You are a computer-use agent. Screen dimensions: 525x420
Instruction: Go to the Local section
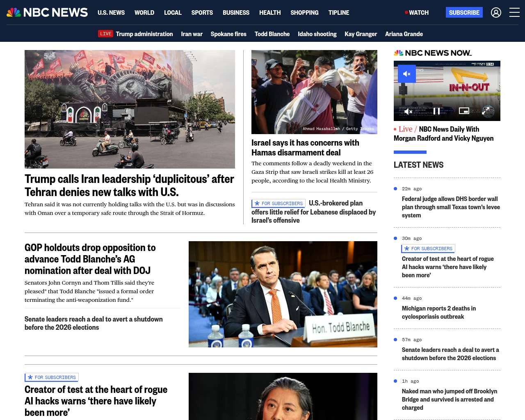(173, 13)
